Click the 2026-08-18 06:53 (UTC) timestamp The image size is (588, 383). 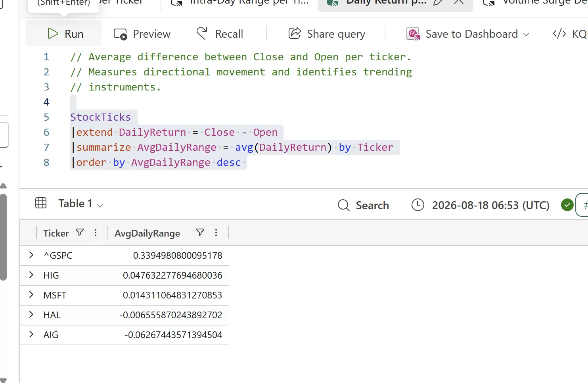click(x=490, y=205)
